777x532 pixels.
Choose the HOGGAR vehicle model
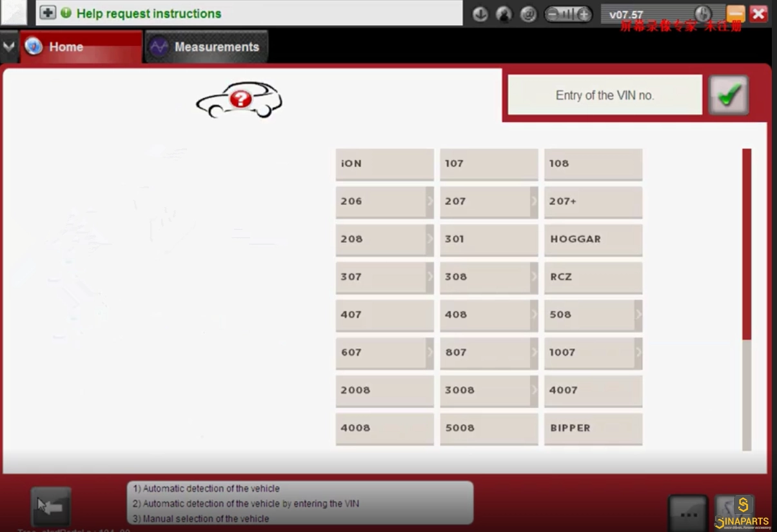point(593,240)
